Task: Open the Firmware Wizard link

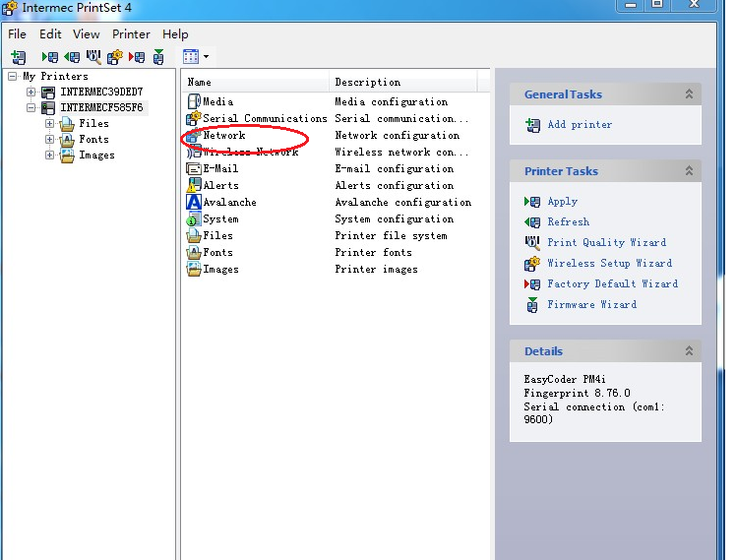Action: tap(592, 304)
